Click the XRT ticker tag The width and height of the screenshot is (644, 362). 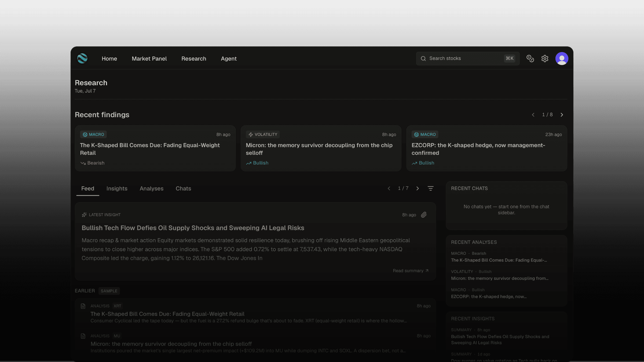[x=117, y=306]
